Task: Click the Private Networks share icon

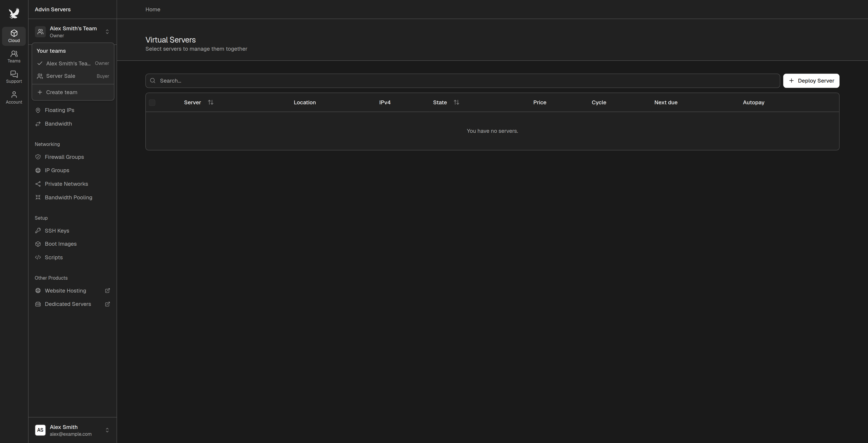Action: pyautogui.click(x=38, y=184)
